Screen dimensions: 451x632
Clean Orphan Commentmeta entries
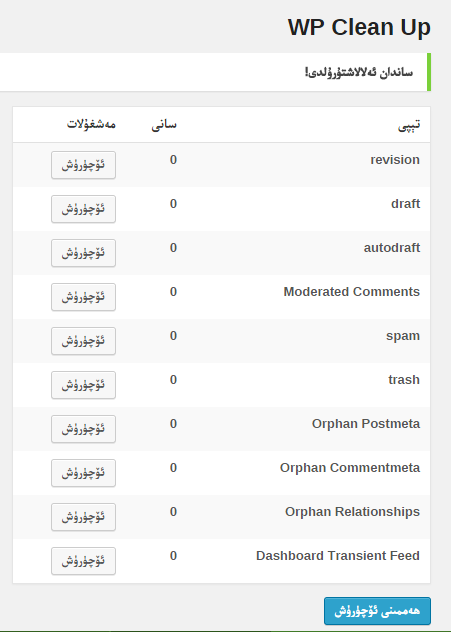point(83,473)
